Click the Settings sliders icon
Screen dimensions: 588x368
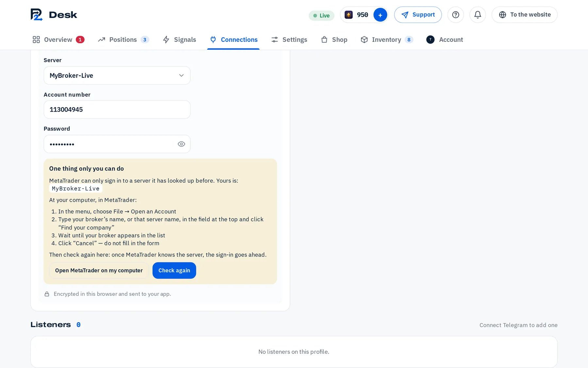(275, 40)
